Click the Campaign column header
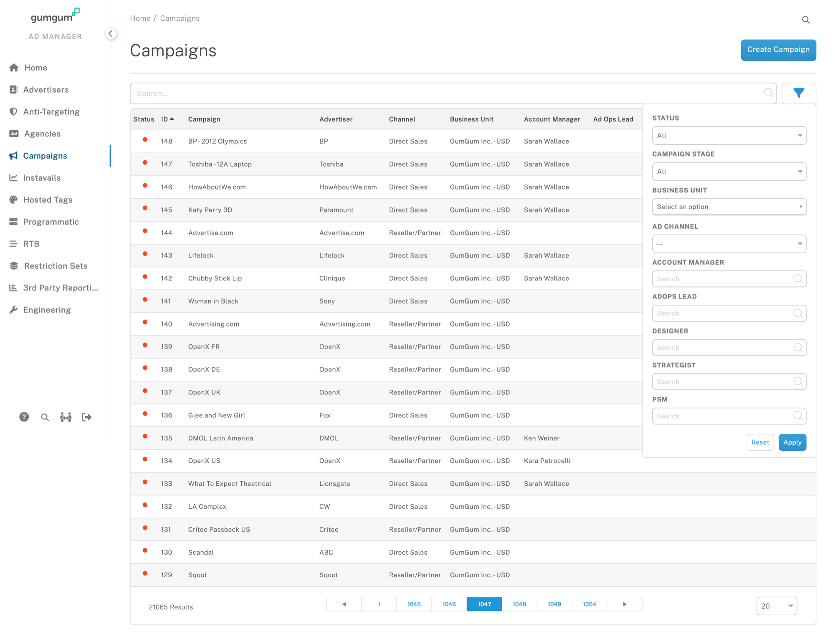835x644 pixels. pos(204,119)
